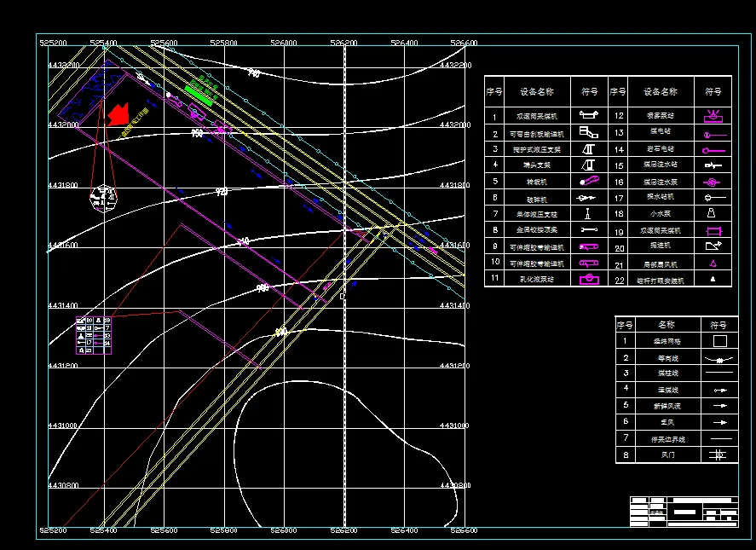Pick the magenta shearer symbol in row 19
This screenshot has width=756, height=550.
[x=713, y=230]
